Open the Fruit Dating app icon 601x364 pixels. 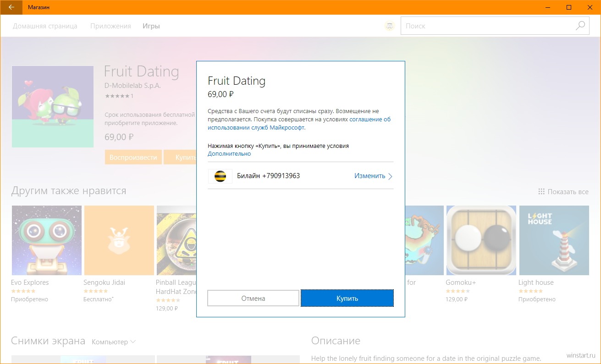point(53,106)
